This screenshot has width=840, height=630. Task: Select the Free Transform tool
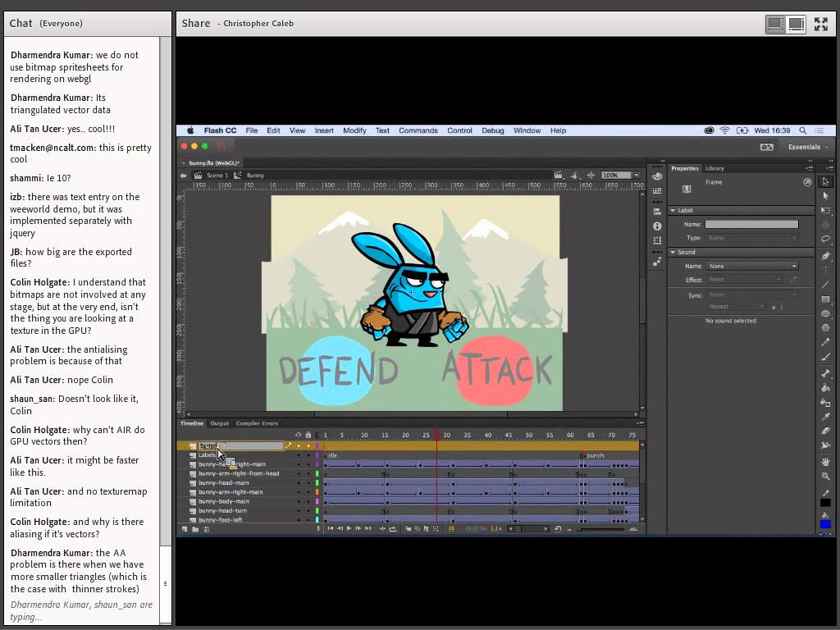pos(825,211)
